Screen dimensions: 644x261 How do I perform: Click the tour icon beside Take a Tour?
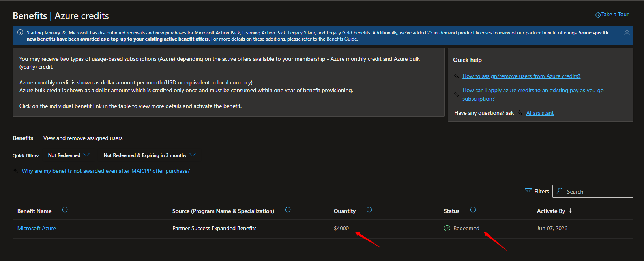(x=598, y=15)
